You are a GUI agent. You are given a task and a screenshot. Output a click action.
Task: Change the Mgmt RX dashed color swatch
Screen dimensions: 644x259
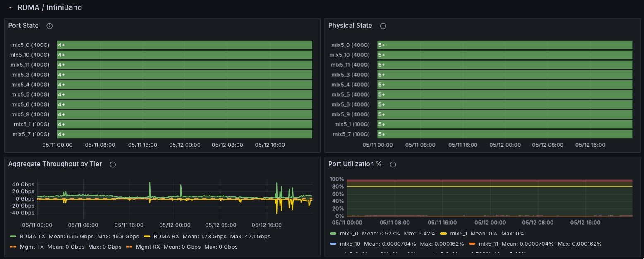pyautogui.click(x=129, y=247)
